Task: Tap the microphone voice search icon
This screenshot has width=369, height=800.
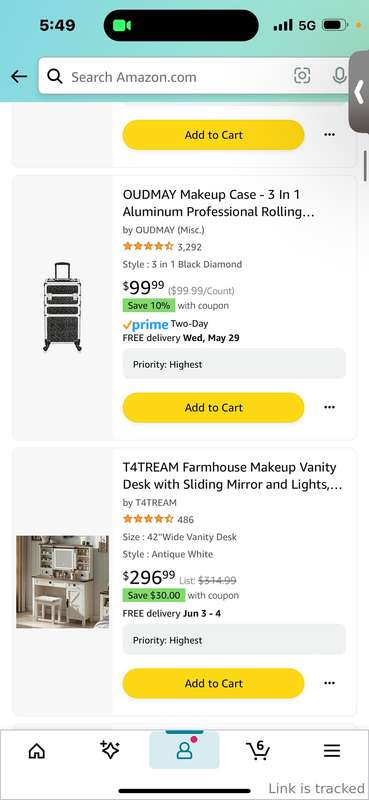Action: (x=339, y=76)
